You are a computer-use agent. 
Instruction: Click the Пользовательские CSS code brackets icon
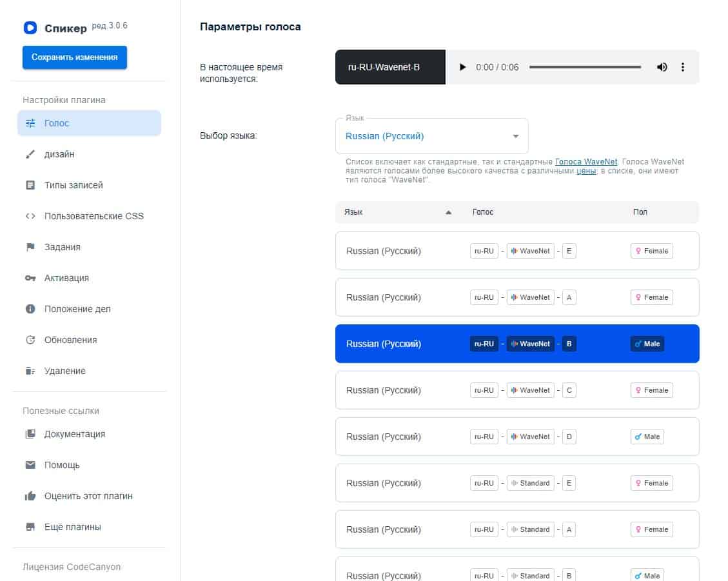[x=30, y=216]
